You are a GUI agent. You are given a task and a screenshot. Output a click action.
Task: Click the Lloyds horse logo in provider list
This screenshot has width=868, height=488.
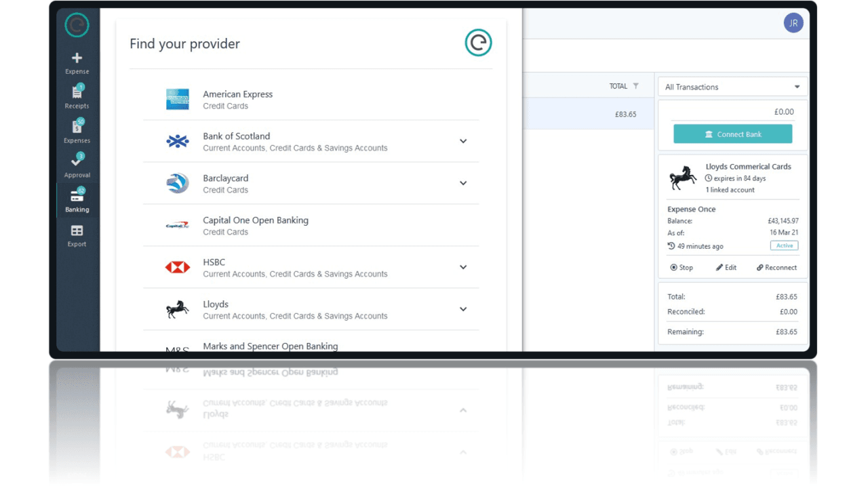[x=178, y=309]
